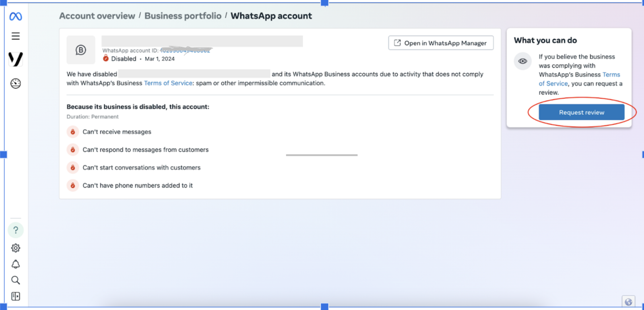Click the restriction icon beside Can't receive messages
This screenshot has width=644, height=310.
pos(73,132)
